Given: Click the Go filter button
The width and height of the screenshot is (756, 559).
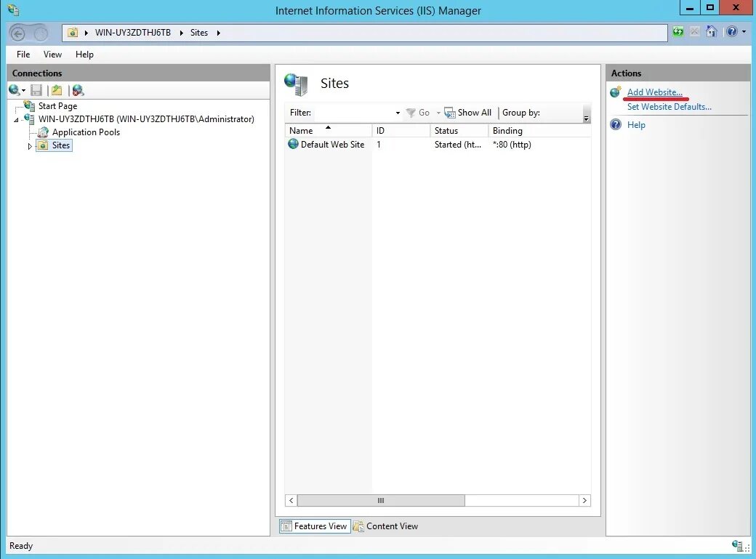Looking at the screenshot, I should click(x=417, y=113).
